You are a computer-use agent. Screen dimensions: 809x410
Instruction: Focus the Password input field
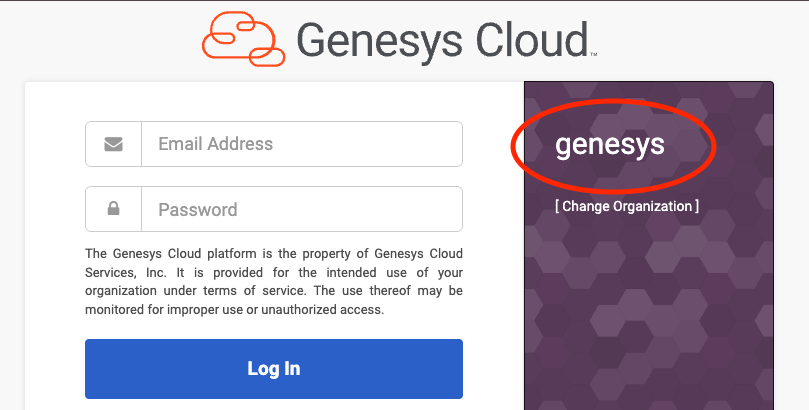pos(302,209)
